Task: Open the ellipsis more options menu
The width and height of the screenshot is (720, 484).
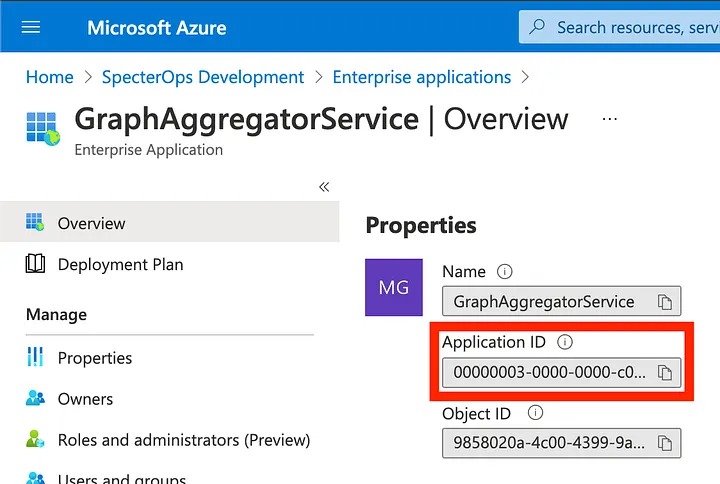Action: coord(610,119)
